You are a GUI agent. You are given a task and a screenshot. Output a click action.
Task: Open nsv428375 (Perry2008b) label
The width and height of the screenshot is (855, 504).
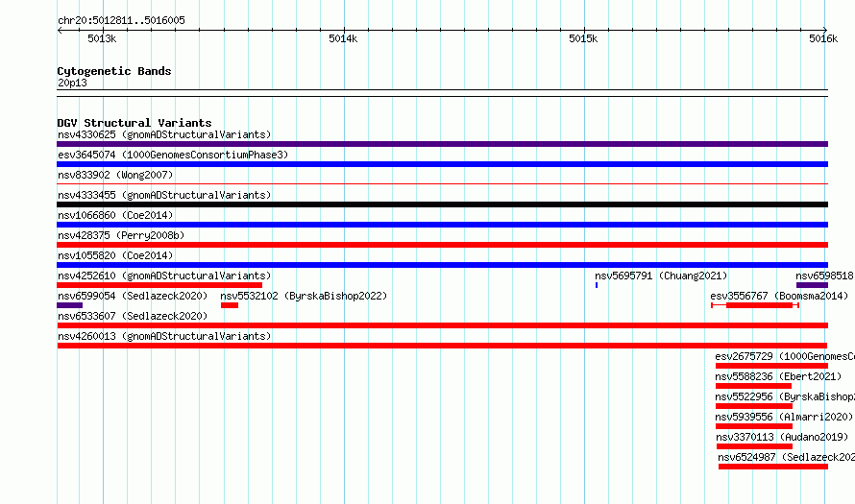coord(121,235)
